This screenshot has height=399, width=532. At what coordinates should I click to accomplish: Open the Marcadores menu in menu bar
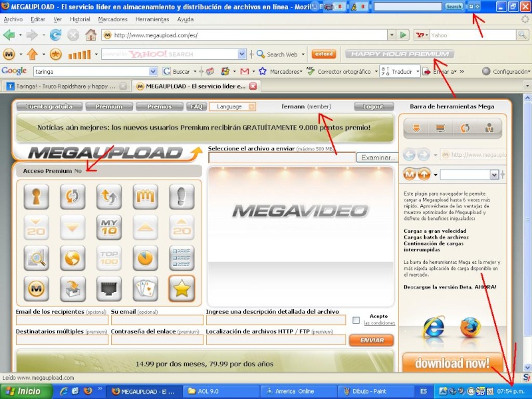coord(112,19)
